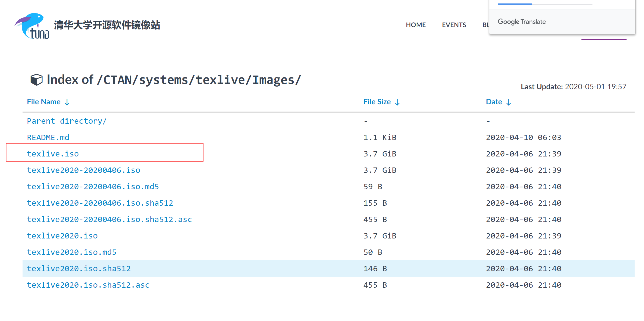Download texlive2020-20200406.iso
Image resolution: width=644 pixels, height=321 pixels.
[x=83, y=170]
